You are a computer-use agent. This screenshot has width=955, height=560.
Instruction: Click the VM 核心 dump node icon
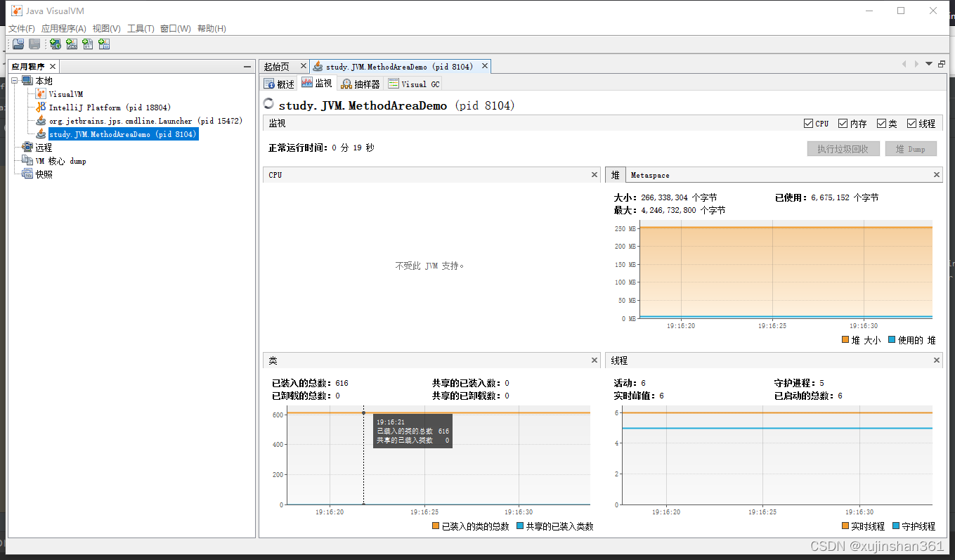pyautogui.click(x=27, y=161)
